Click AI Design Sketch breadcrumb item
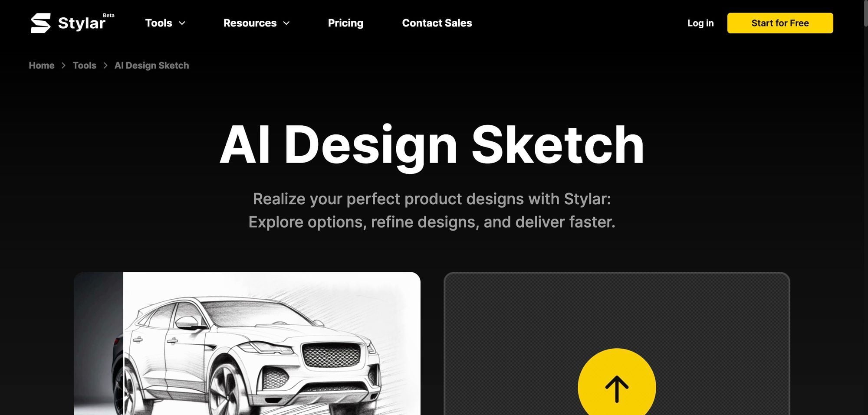This screenshot has height=415, width=868. tap(151, 65)
